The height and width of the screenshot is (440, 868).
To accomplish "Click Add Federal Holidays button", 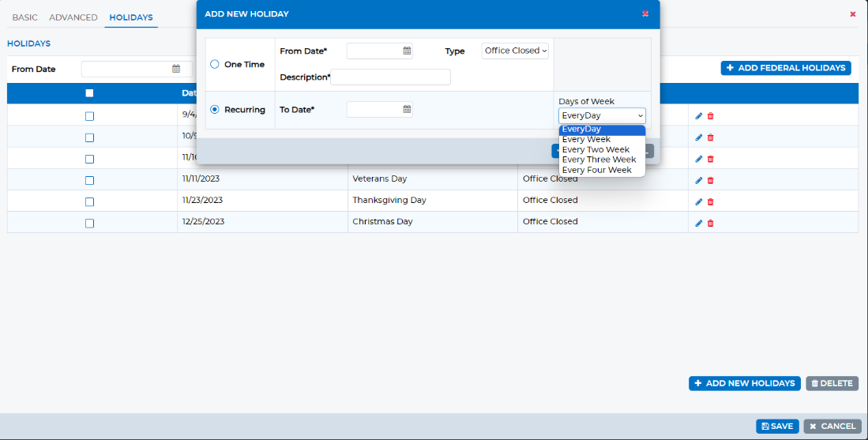I will tap(786, 67).
